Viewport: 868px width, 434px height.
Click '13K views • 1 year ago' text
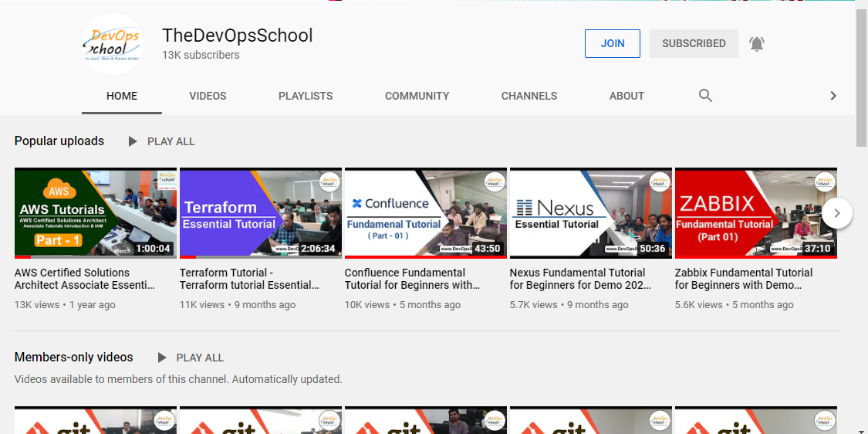pos(65,305)
